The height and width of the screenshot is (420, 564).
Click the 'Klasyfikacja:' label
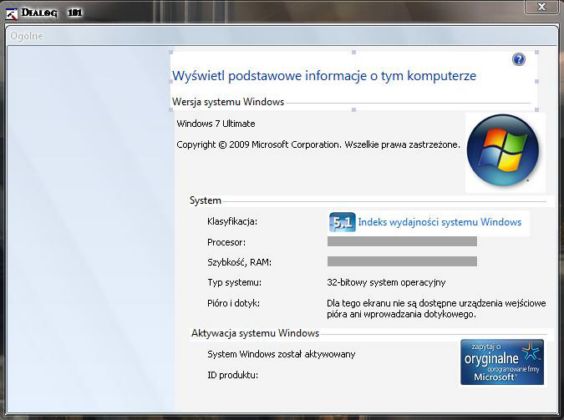pyautogui.click(x=232, y=222)
